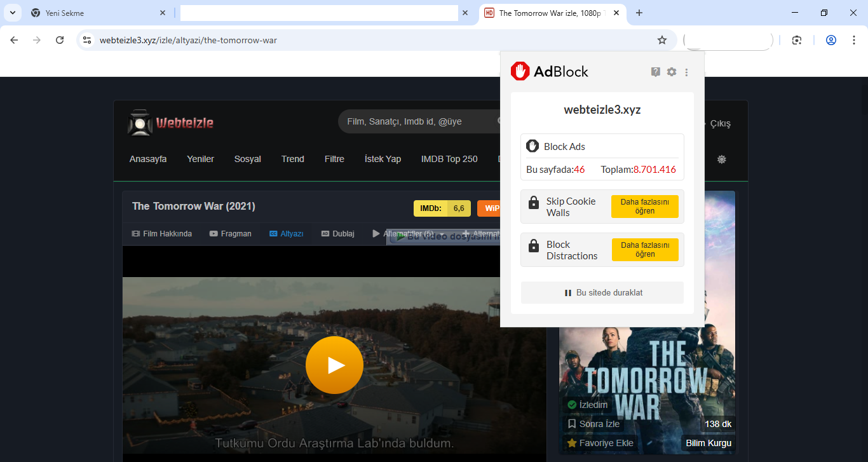View site information icon in address bar
The height and width of the screenshot is (462, 868).
coord(88,40)
